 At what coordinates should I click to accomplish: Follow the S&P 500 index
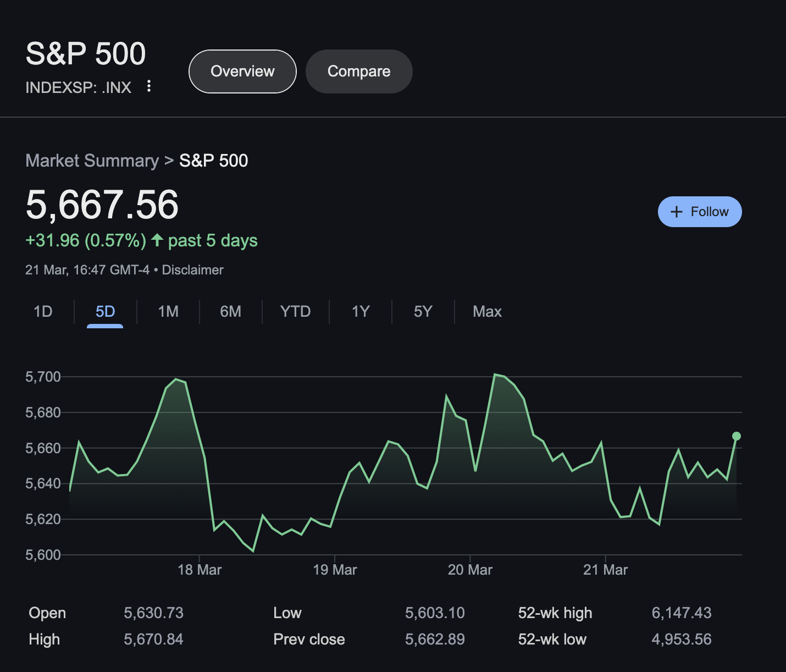click(700, 212)
